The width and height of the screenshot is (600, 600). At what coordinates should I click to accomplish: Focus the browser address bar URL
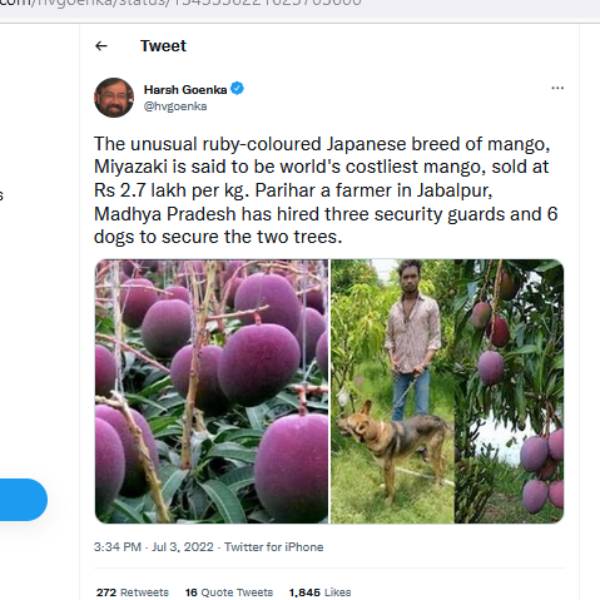click(x=200, y=4)
